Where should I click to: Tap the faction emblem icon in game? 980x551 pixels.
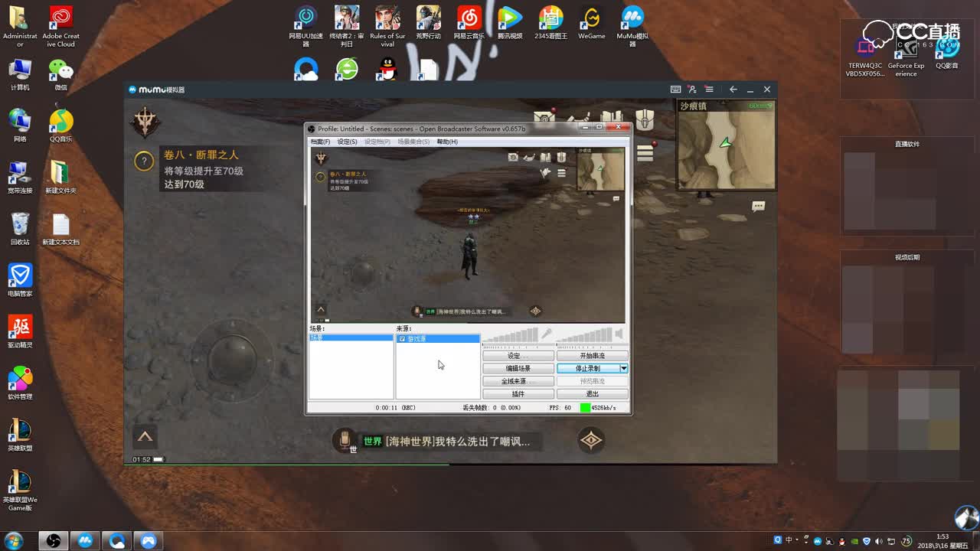(145, 121)
